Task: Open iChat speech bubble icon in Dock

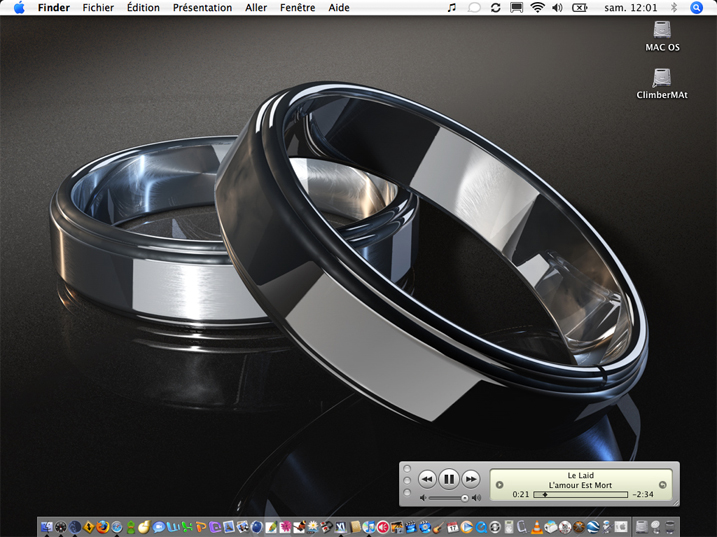Action: tap(159, 527)
